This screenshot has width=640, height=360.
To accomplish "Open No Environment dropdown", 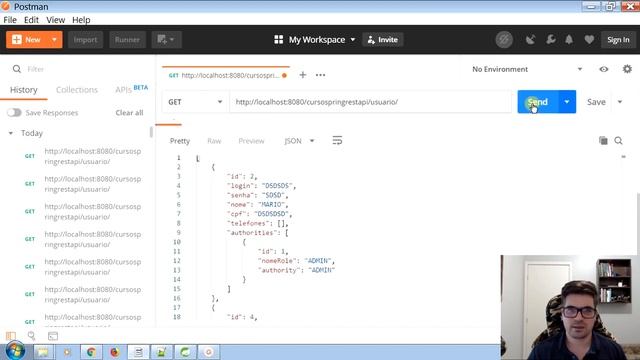I will pyautogui.click(x=527, y=69).
